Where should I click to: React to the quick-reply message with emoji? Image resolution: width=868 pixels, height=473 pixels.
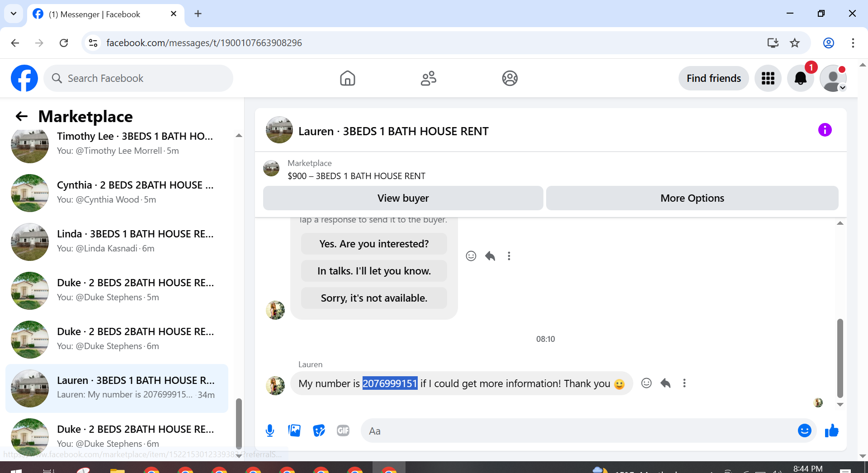tap(471, 256)
